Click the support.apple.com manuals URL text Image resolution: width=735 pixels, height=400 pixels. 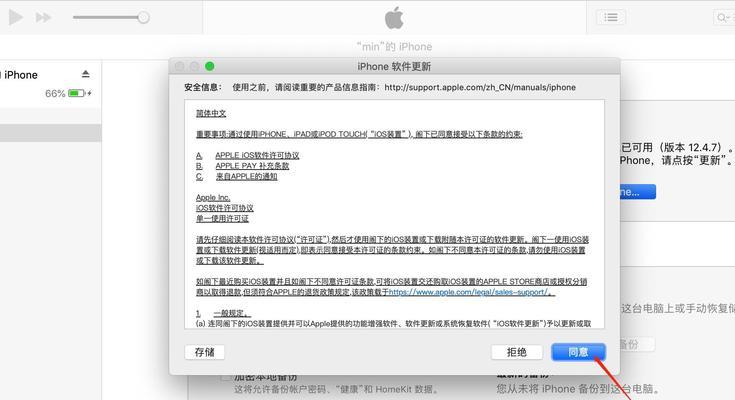click(480, 87)
